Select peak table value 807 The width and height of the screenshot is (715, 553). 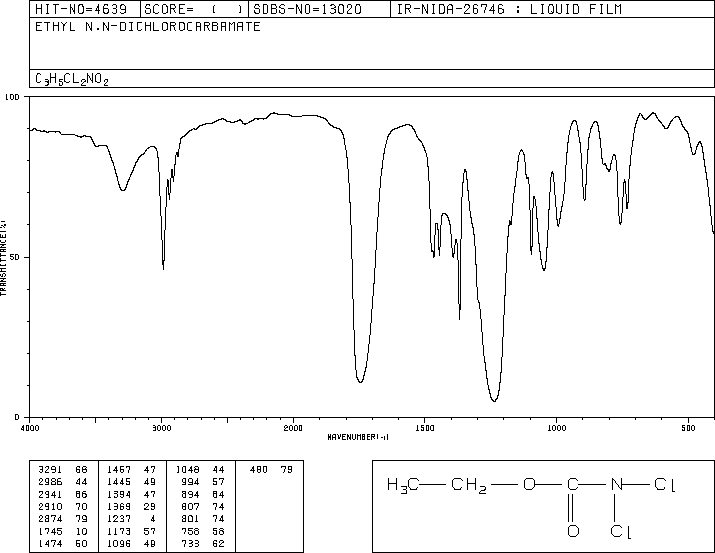click(190, 506)
